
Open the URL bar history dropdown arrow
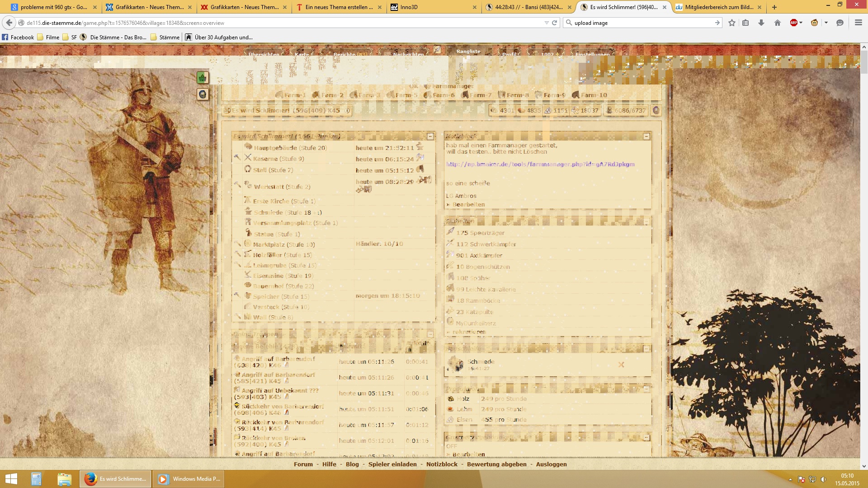[547, 23]
